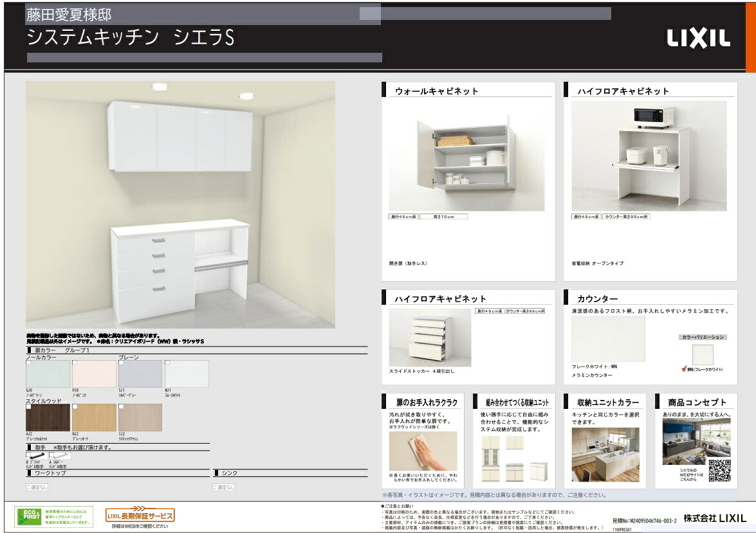Viewport: 756px width, 533px height.
Task: Pick the SJ1 silver grey swatch
Action: pos(140,374)
